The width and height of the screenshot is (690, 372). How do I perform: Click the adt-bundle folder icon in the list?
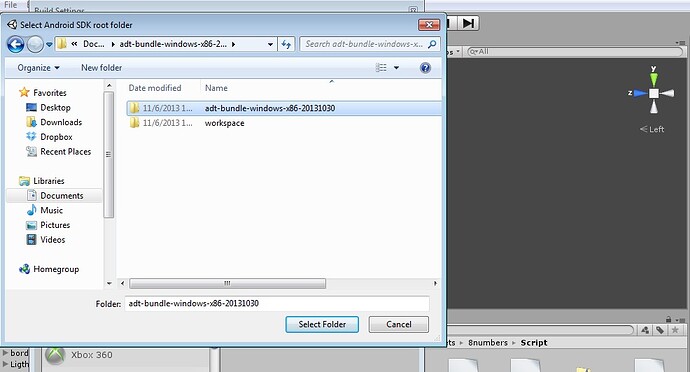tap(134, 108)
